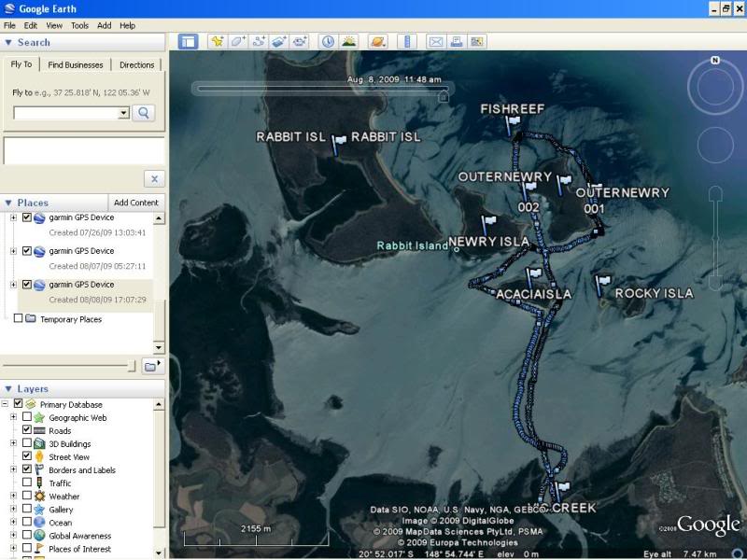Uncheck garmin GPS Device created 07/26/09
Image resolution: width=747 pixels, height=560 pixels.
(x=27, y=217)
